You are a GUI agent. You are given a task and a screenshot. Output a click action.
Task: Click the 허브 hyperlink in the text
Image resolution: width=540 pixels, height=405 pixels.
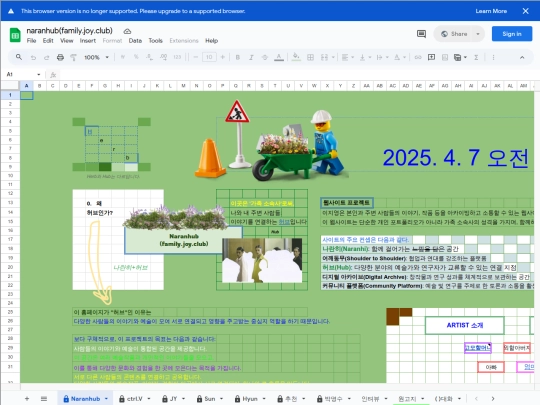284,221
